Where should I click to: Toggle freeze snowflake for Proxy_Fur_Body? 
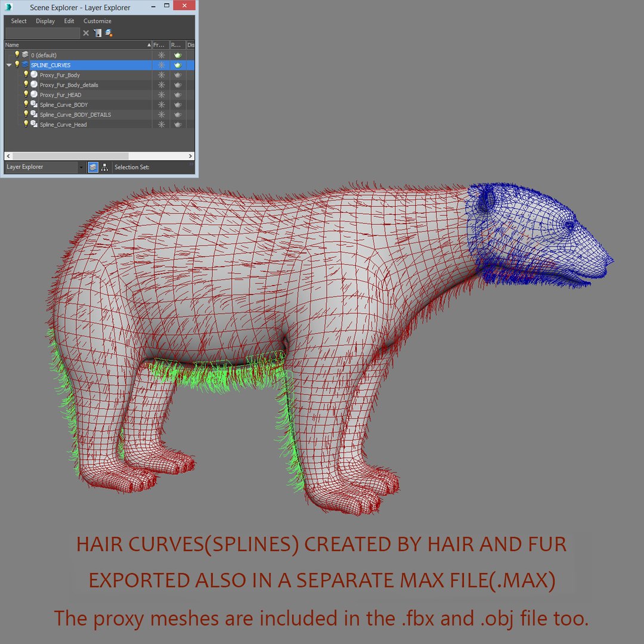click(x=162, y=75)
